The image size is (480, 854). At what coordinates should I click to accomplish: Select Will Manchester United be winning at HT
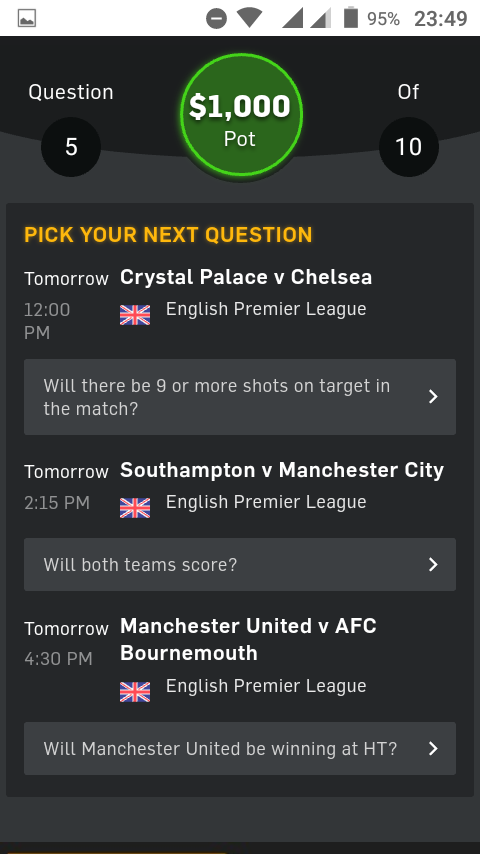240,748
